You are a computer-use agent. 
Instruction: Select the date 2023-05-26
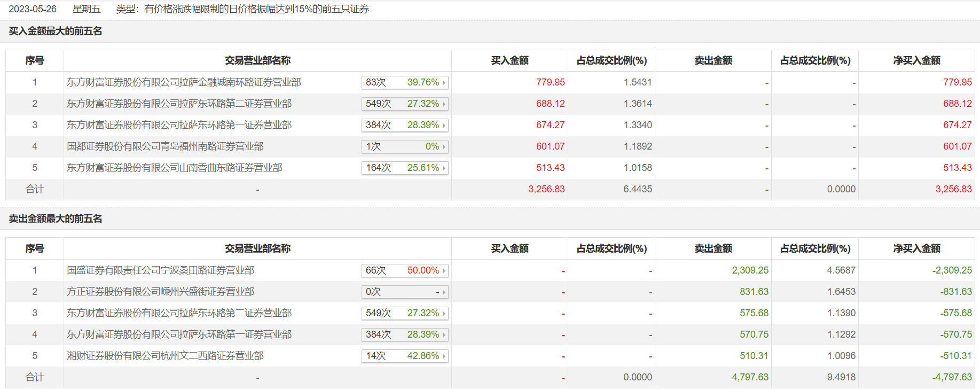click(x=33, y=9)
